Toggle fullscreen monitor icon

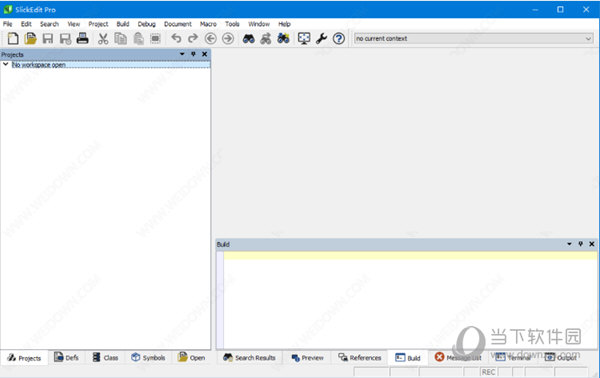coord(304,39)
